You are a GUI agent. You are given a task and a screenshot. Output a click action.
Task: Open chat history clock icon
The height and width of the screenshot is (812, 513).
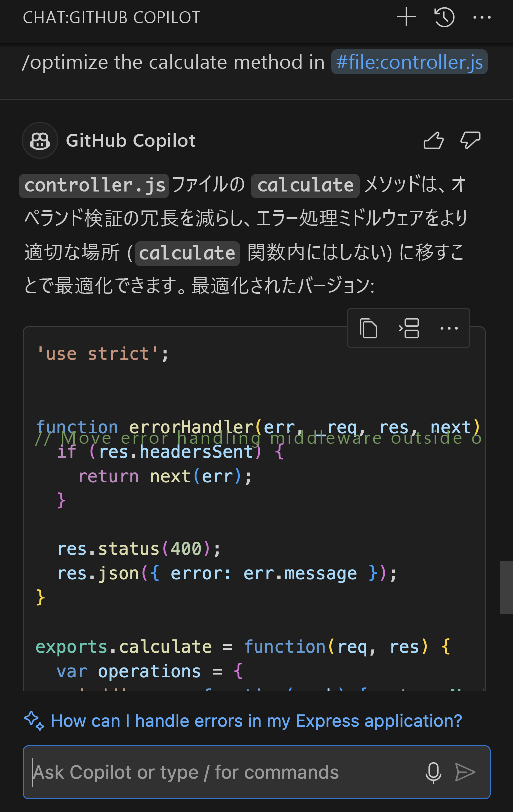pyautogui.click(x=444, y=17)
